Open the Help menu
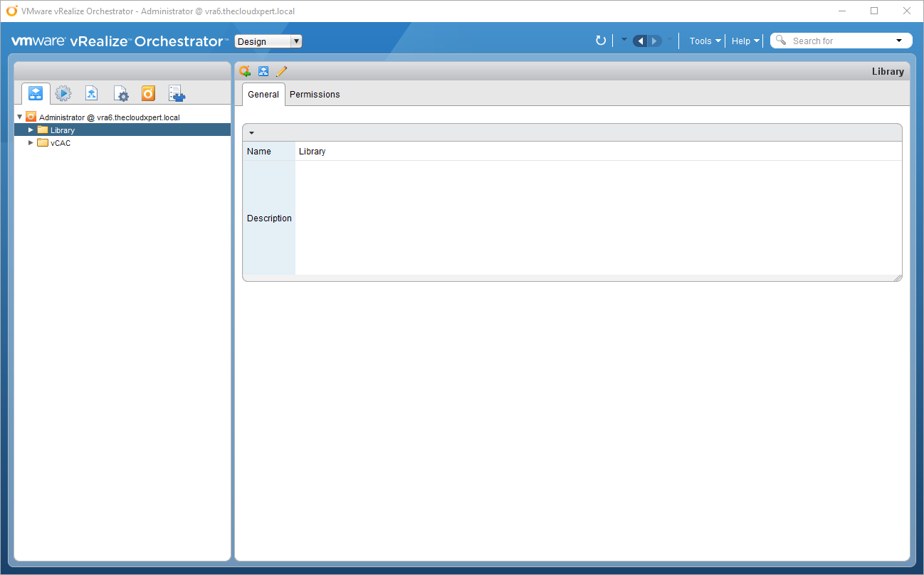Image resolution: width=924 pixels, height=575 pixels. [745, 41]
